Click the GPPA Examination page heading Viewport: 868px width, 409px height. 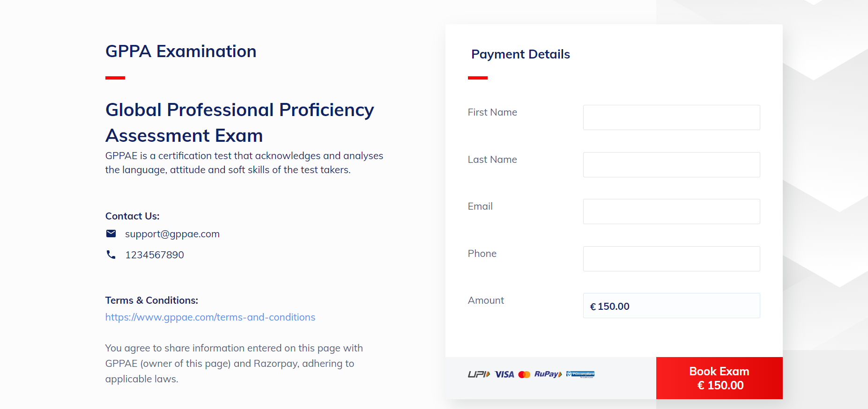pyautogui.click(x=181, y=51)
